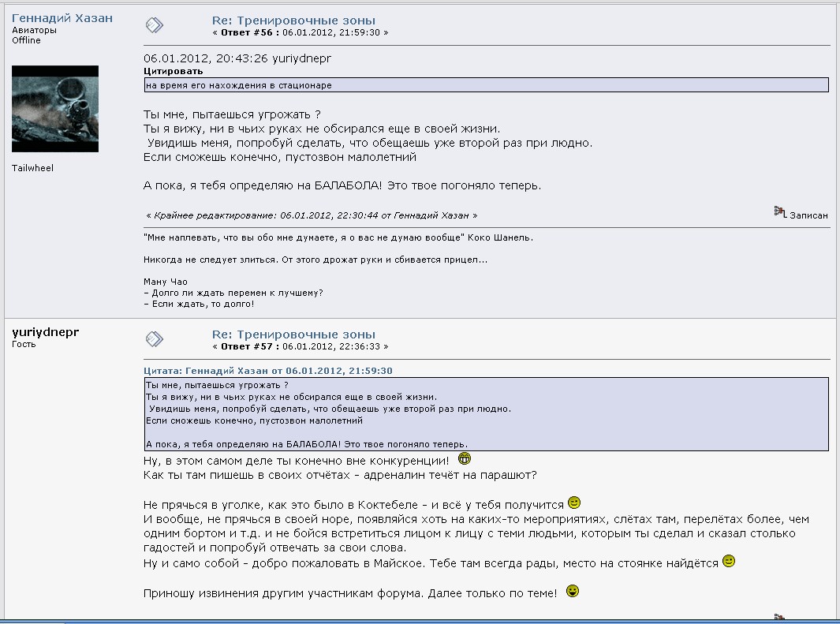Click the avatar image of Геннадий Хазан

click(55, 109)
